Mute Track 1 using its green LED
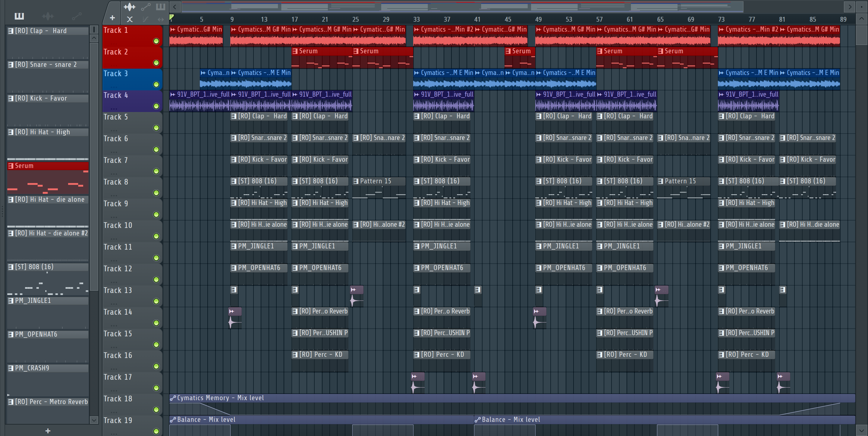The height and width of the screenshot is (436, 868). click(156, 41)
